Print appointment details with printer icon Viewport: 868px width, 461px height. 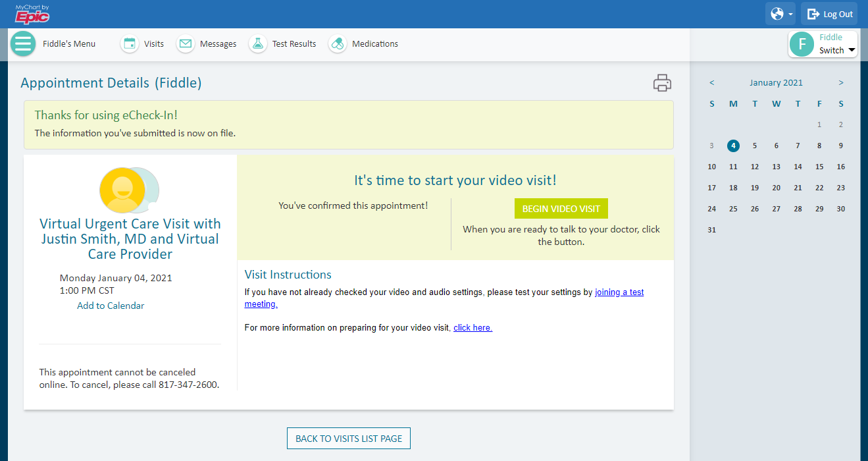pos(662,83)
